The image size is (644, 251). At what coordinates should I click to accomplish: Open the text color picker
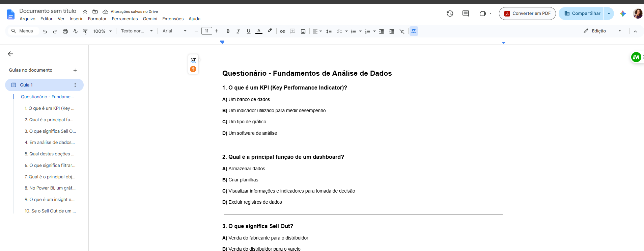pyautogui.click(x=259, y=31)
